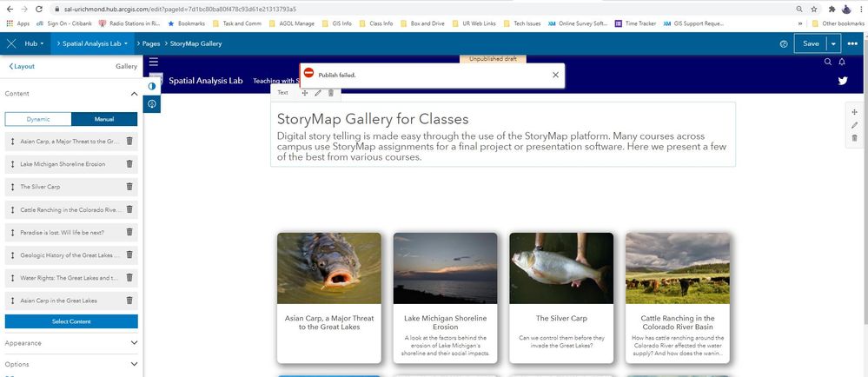Open the Asian Carp, a Major Threat card
The image size is (868, 377).
[x=328, y=298]
